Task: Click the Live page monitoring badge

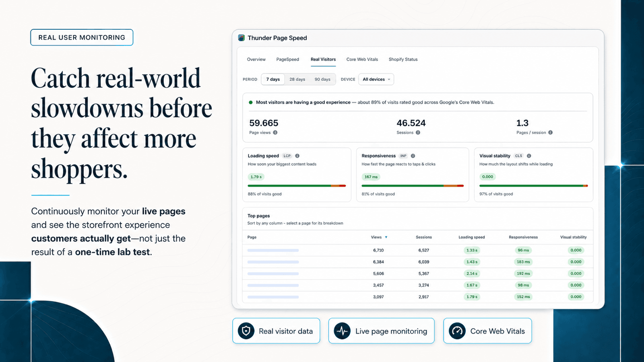Action: coord(382,331)
